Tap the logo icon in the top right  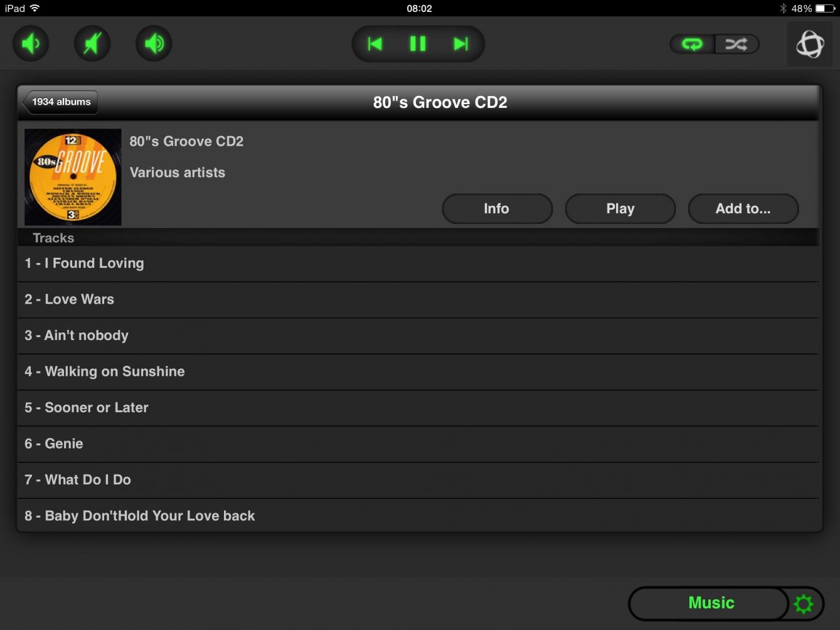coord(810,45)
